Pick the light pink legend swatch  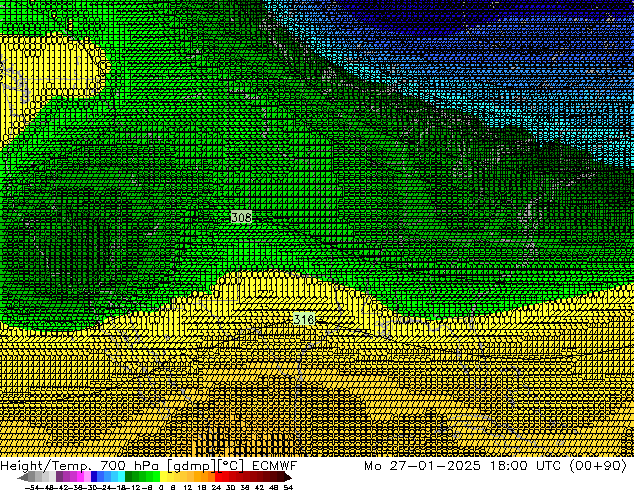click(x=87, y=477)
